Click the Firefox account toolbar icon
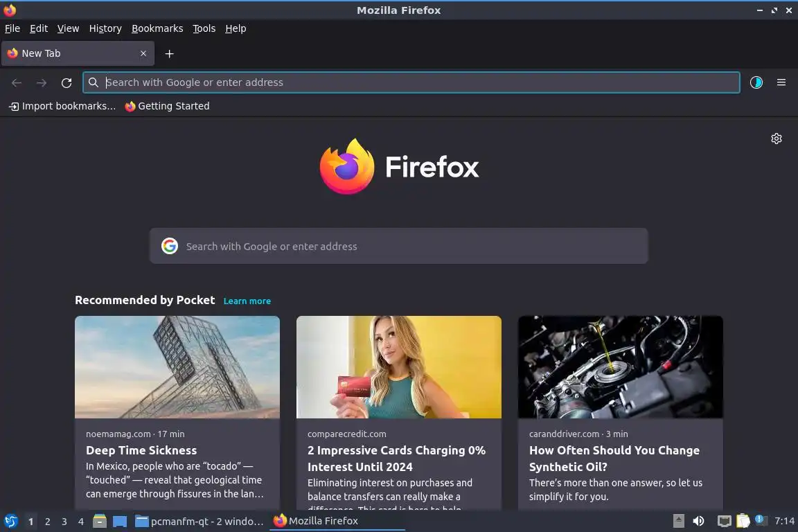The height and width of the screenshot is (532, 798). click(756, 82)
